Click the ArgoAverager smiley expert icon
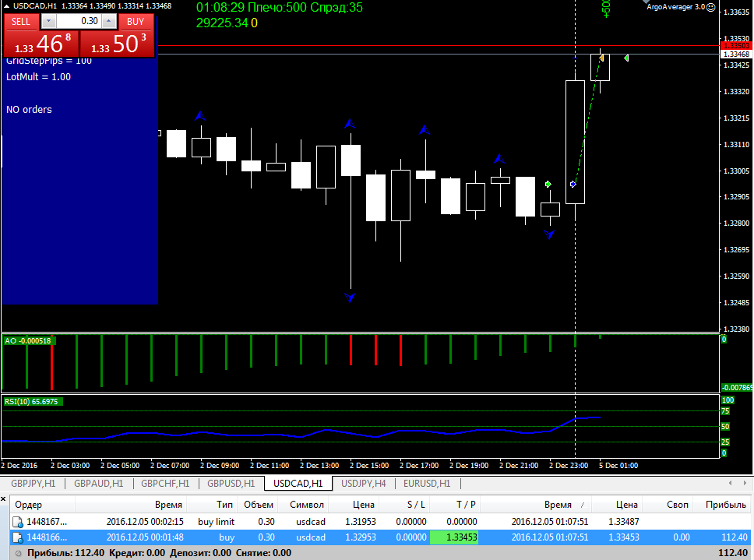Screen dimensions: 754x560 pyautogui.click(x=710, y=7)
